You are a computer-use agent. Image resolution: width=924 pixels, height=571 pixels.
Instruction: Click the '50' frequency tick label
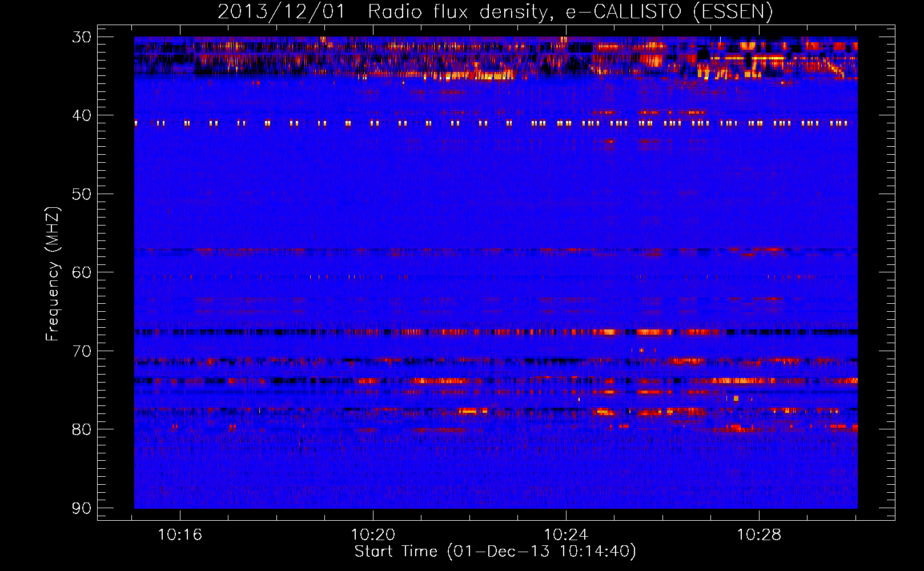pyautogui.click(x=82, y=194)
